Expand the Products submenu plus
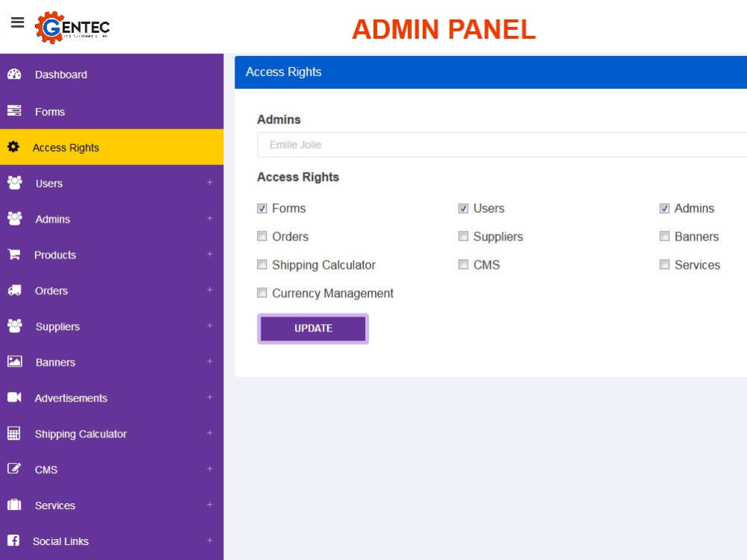 click(x=210, y=255)
